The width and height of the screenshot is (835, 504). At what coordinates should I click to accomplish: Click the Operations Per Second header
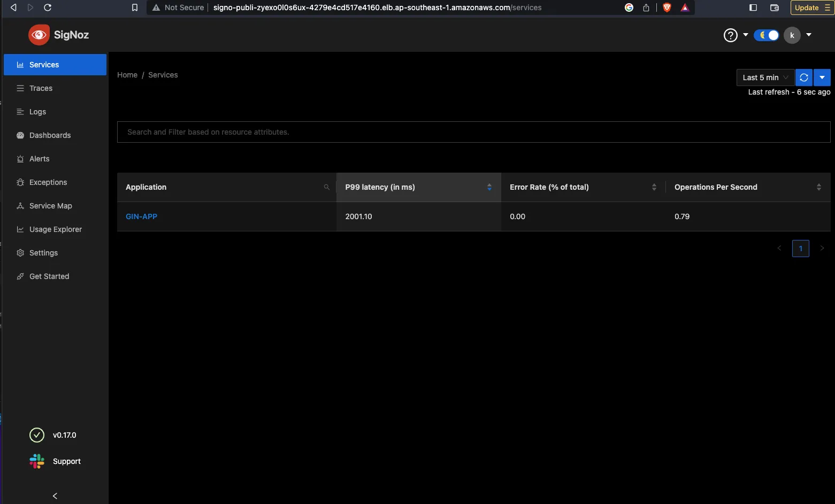(748, 187)
